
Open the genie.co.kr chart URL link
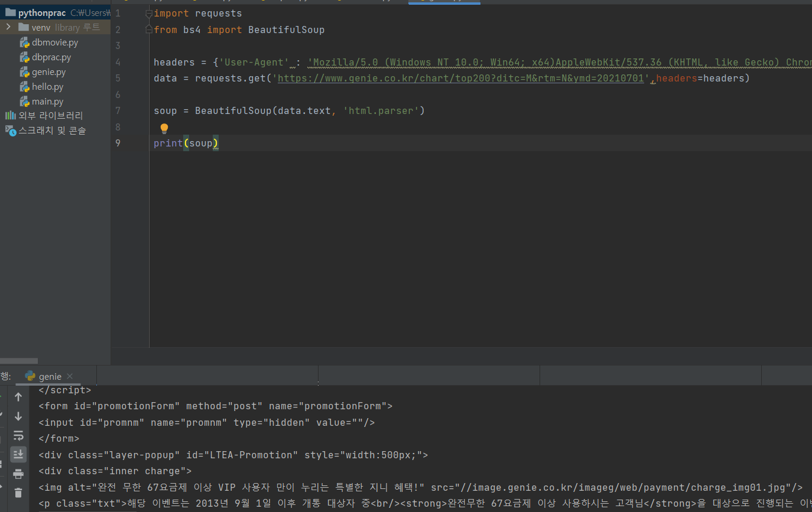tap(460, 78)
